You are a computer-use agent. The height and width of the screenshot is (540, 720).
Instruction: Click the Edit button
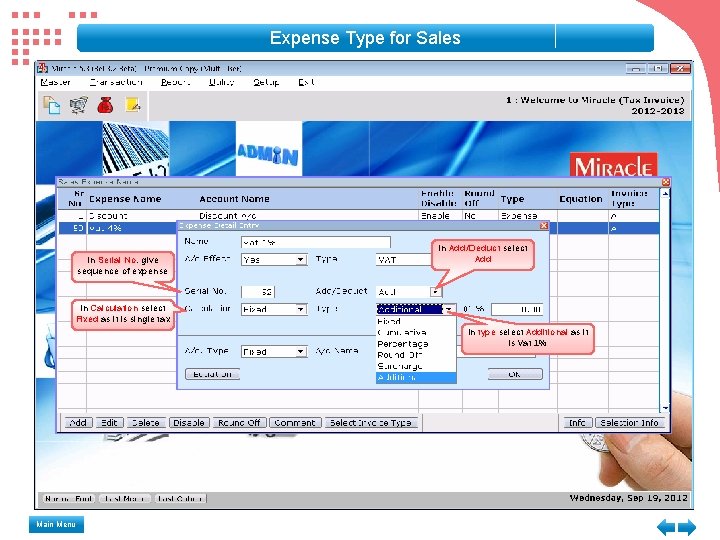(x=109, y=422)
